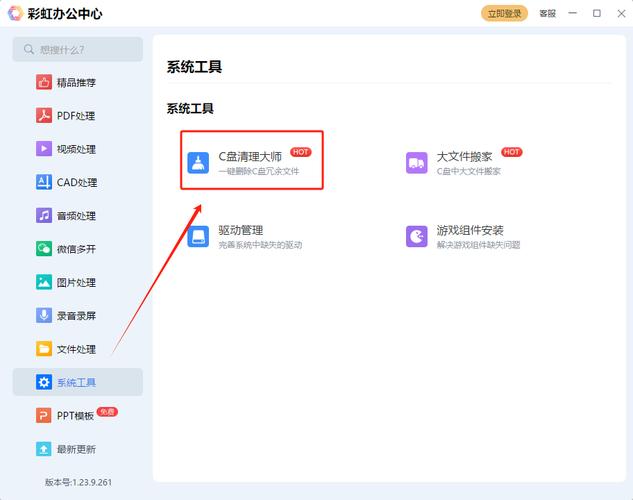Open the 文件处理 folder icon
Image resolution: width=633 pixels, height=500 pixels.
[44, 349]
